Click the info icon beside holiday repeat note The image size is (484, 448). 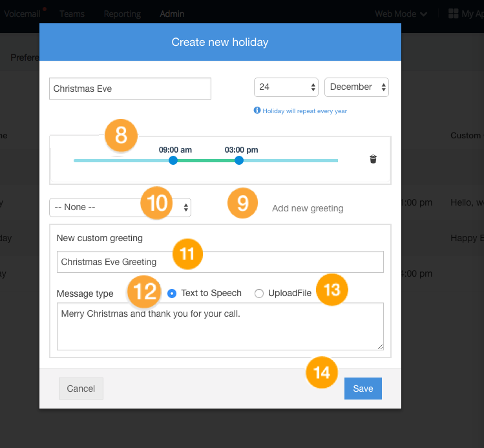pyautogui.click(x=257, y=111)
